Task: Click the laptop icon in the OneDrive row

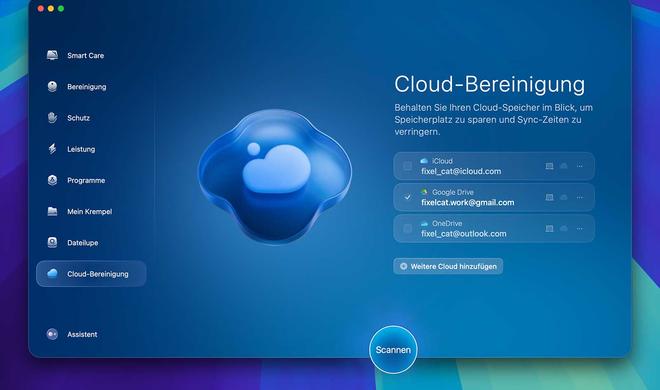Action: 549,228
